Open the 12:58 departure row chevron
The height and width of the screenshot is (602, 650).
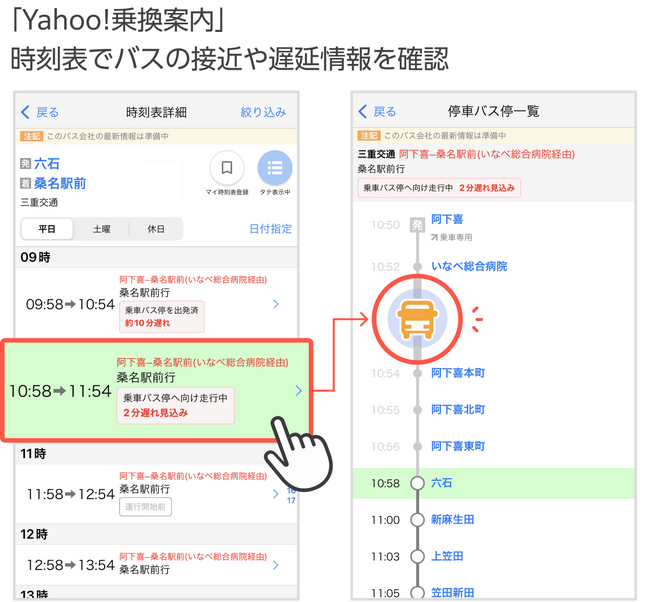[276, 565]
